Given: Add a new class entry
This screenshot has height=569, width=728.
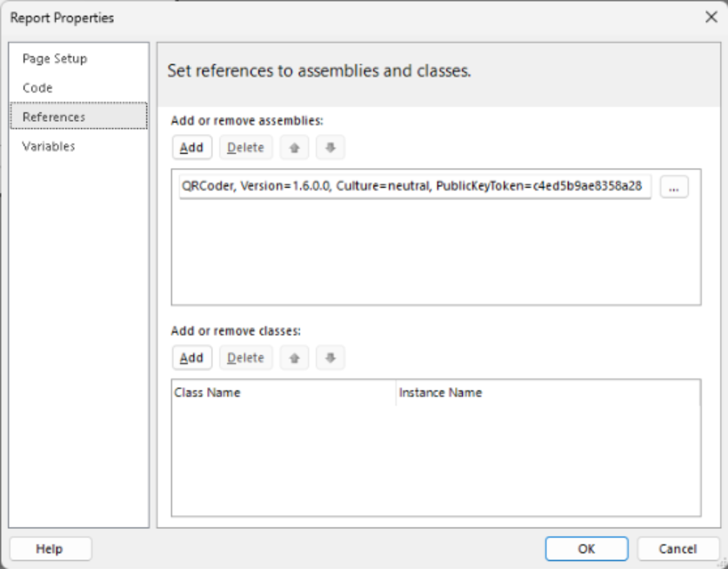Looking at the screenshot, I should tap(191, 358).
